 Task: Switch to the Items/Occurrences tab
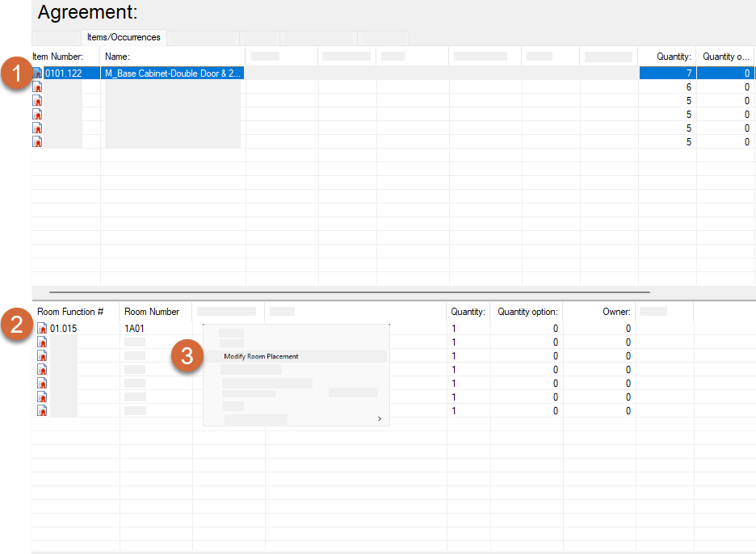[x=124, y=37]
